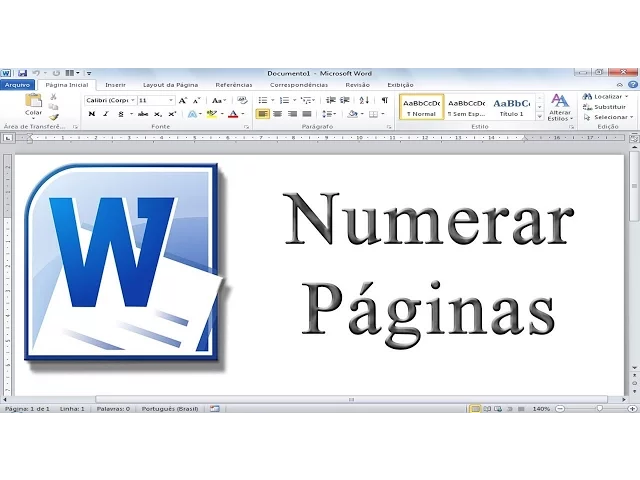The image size is (640, 480).
Task: Click the 140% zoom level value
Action: pyautogui.click(x=541, y=409)
